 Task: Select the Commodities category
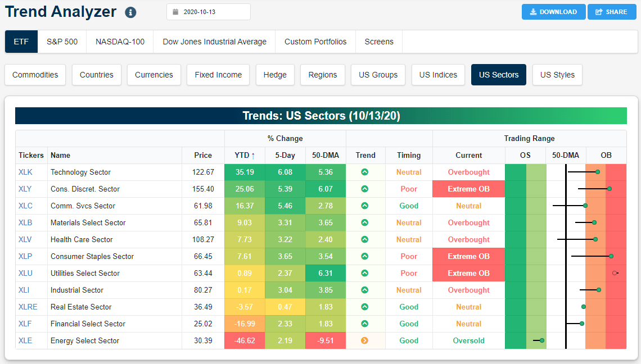click(35, 74)
